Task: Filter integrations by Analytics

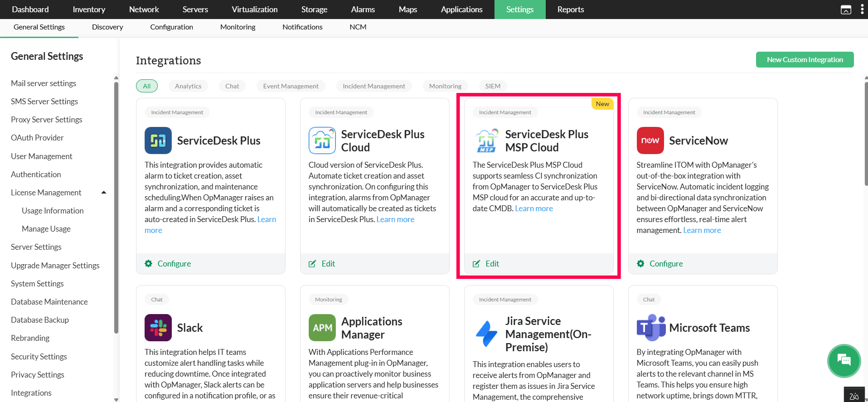Action: tap(188, 86)
